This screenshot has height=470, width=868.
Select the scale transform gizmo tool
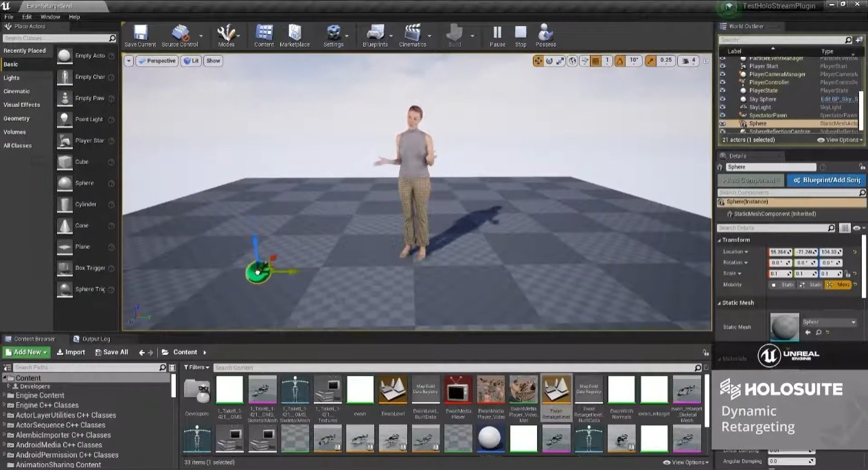pyautogui.click(x=560, y=61)
